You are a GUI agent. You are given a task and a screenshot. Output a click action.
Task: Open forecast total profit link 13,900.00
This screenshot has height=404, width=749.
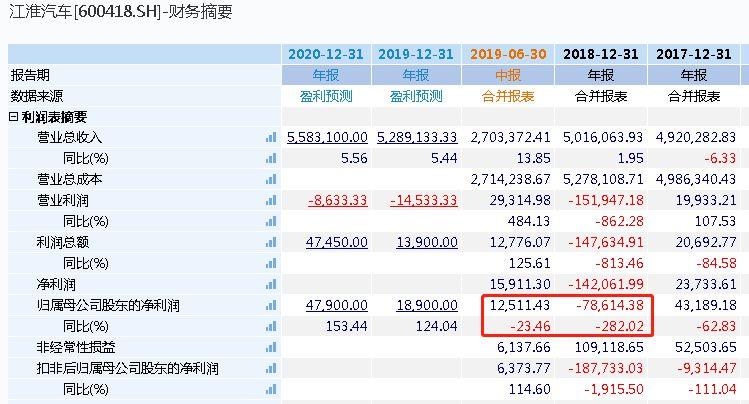coord(427,243)
